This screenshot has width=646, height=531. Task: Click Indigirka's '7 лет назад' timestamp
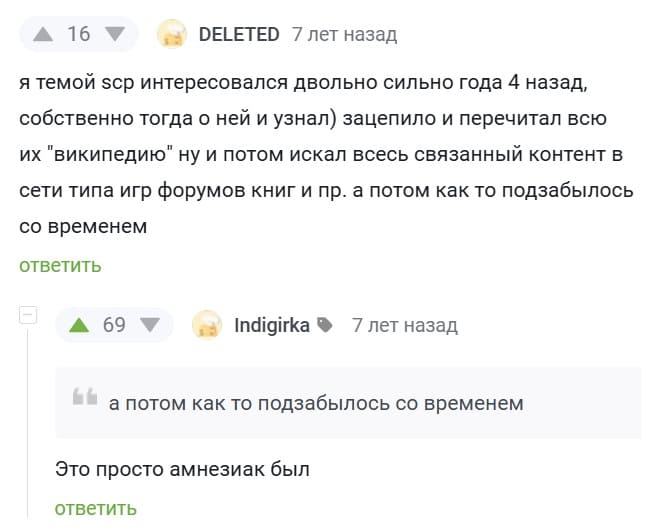pos(404,324)
